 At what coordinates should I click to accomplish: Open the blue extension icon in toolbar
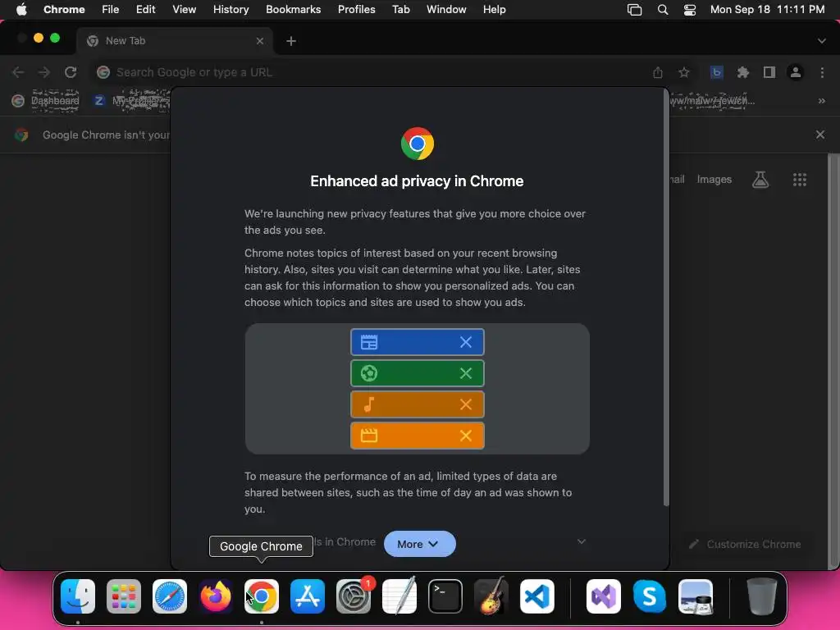[x=717, y=72]
